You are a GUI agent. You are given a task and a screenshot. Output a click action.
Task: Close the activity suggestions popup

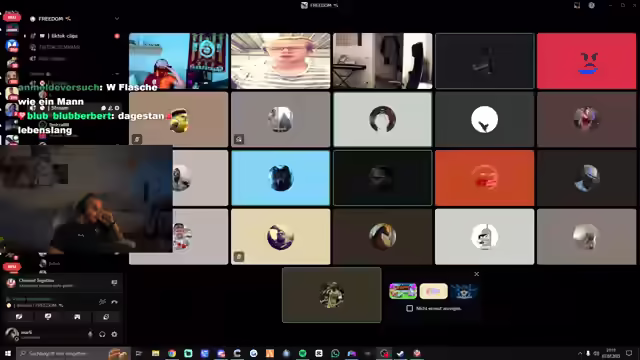(x=476, y=274)
